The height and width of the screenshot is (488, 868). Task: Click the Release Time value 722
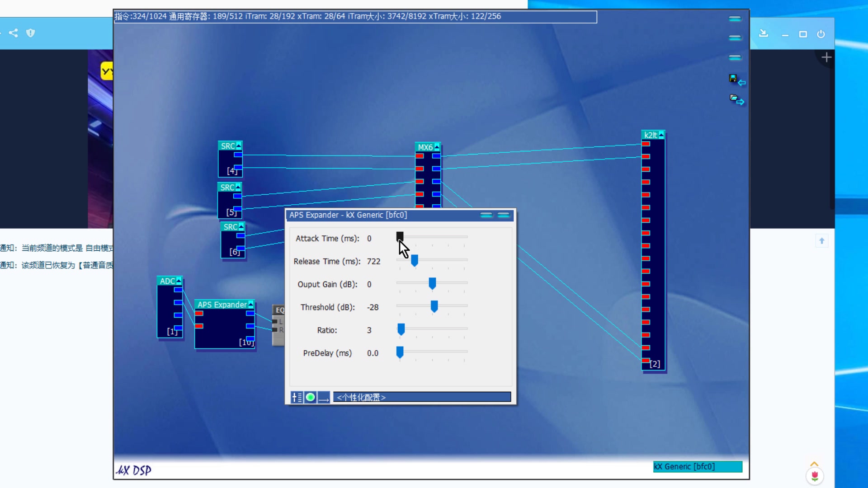click(373, 262)
